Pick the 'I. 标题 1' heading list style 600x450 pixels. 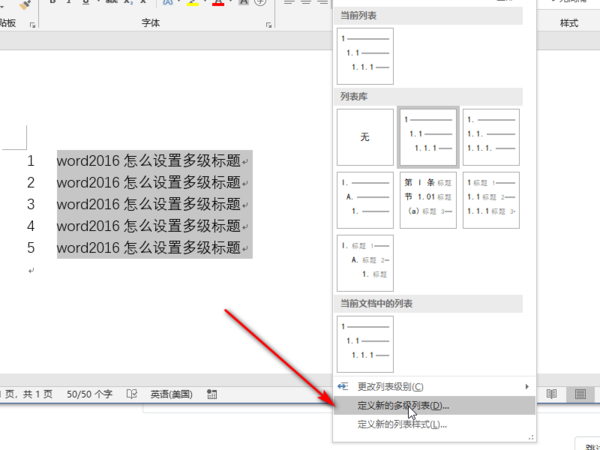[365, 263]
